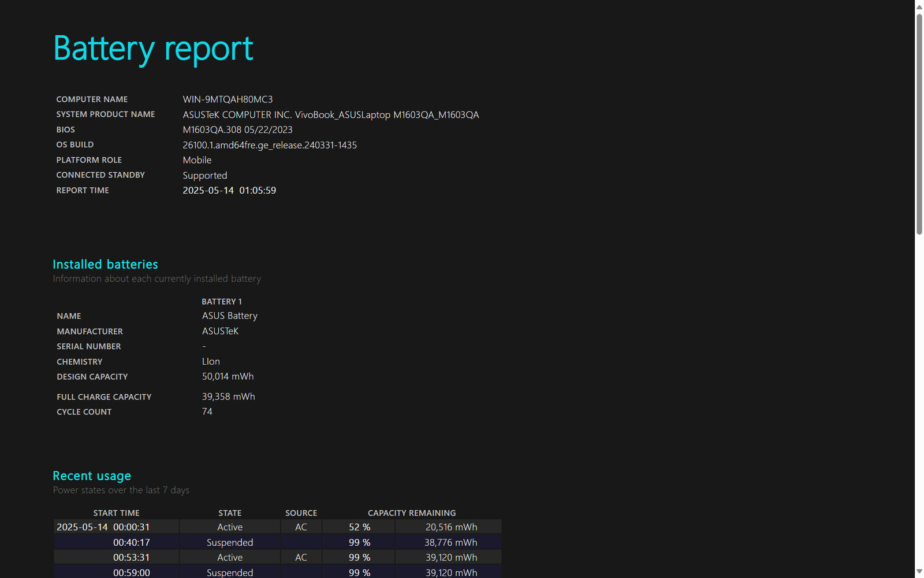Click the CAPACITY REMAINING column header

tap(412, 513)
